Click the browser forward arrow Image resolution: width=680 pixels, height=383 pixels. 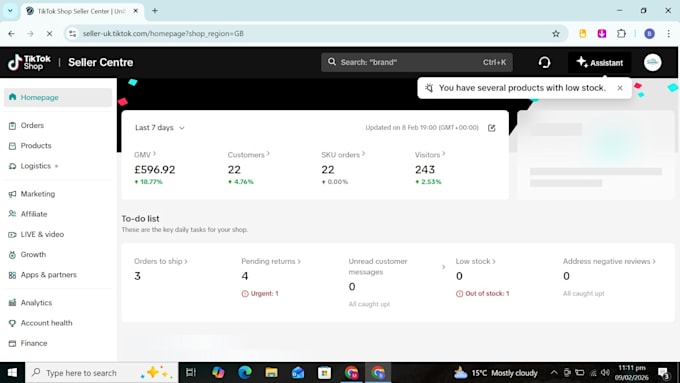click(x=30, y=33)
